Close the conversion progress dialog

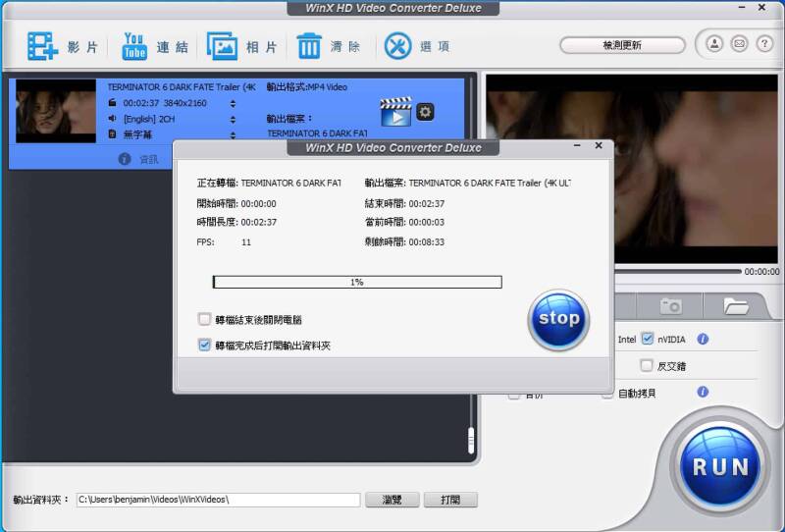pyautogui.click(x=599, y=146)
